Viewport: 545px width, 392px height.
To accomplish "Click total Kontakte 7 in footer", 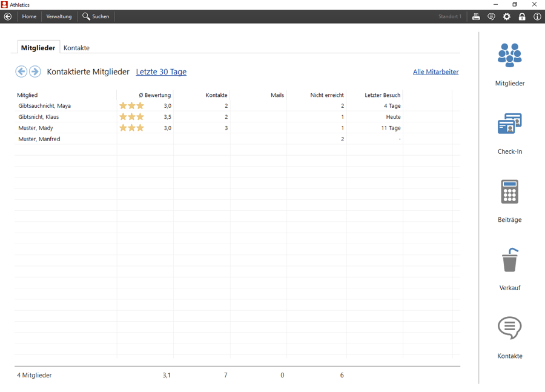I will click(226, 375).
